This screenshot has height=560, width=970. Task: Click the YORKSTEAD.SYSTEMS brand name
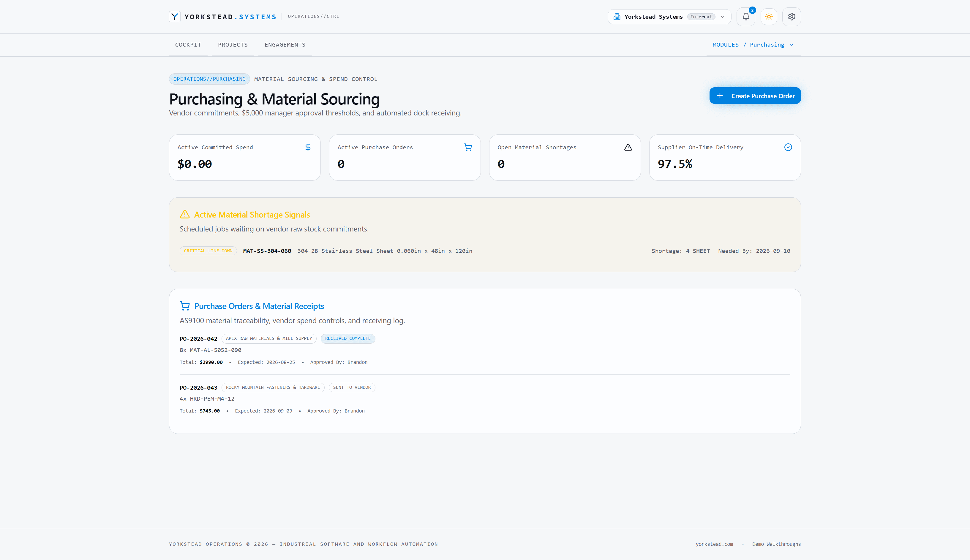click(x=230, y=17)
